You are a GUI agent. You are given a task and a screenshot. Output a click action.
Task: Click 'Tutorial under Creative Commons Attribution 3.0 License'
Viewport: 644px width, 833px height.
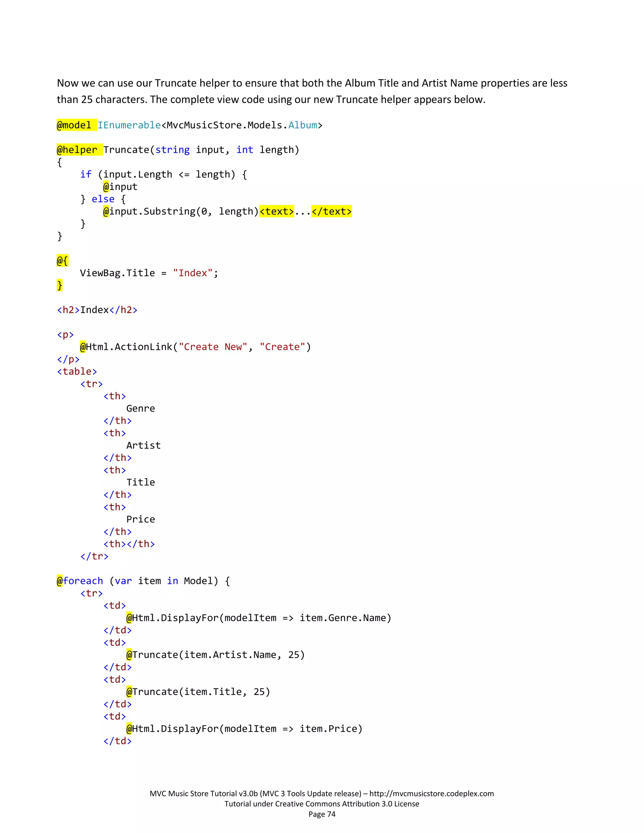[322, 804]
